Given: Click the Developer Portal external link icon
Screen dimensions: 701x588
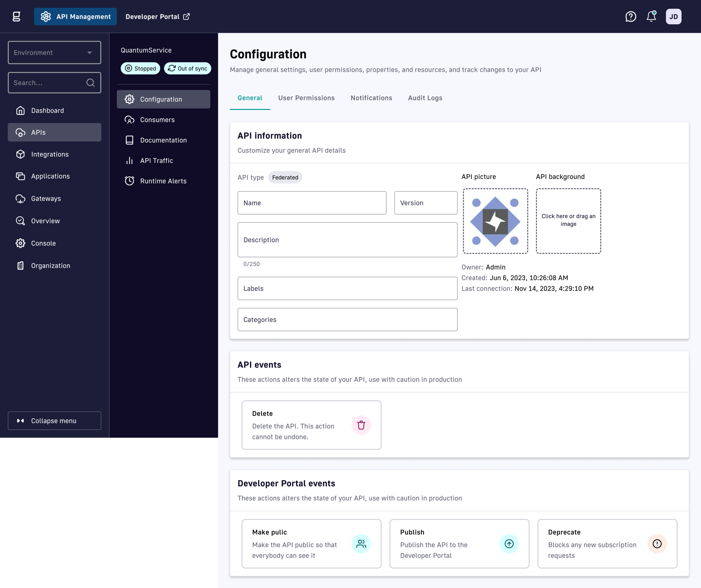Looking at the screenshot, I should point(186,16).
